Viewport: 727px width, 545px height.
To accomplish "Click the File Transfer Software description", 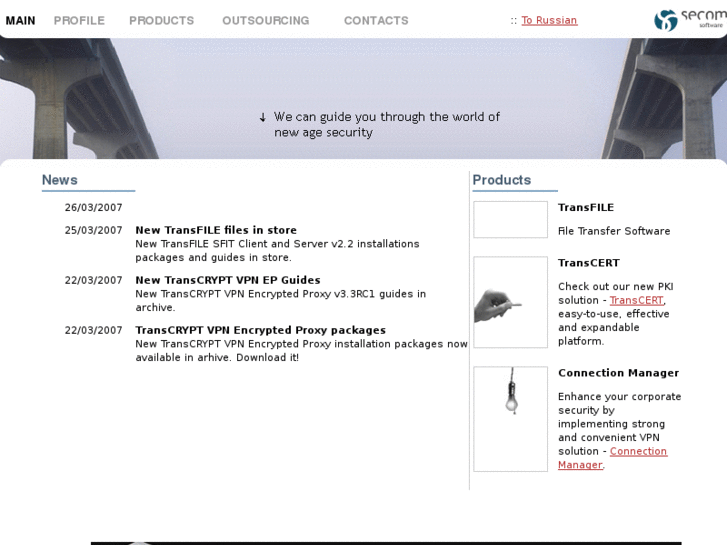I will pyautogui.click(x=614, y=231).
